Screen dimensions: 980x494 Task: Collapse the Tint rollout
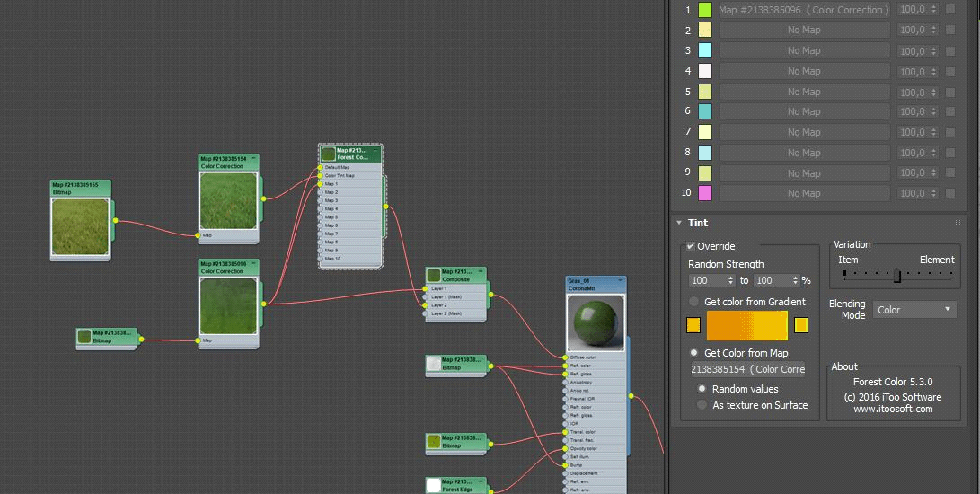click(678, 223)
